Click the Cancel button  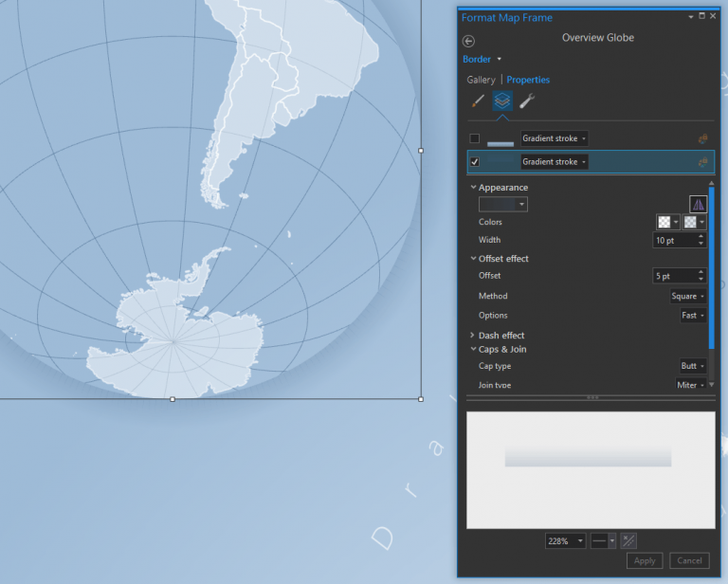pyautogui.click(x=689, y=561)
